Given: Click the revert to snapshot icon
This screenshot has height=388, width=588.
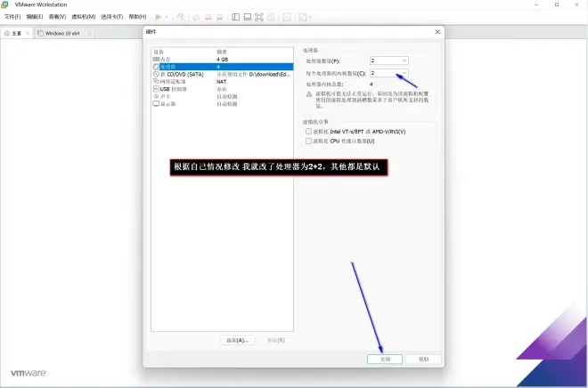Looking at the screenshot, I should (x=208, y=17).
